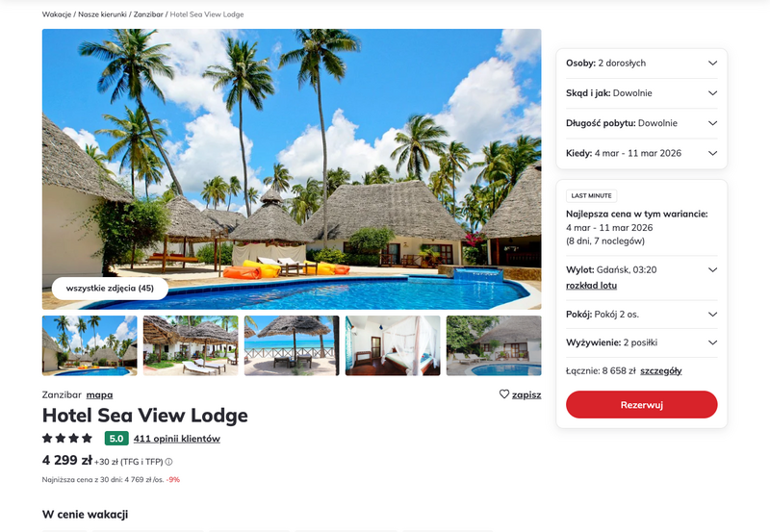Image resolution: width=770 pixels, height=532 pixels.
Task: Click the red Rezerwuj button
Action: [x=641, y=405]
